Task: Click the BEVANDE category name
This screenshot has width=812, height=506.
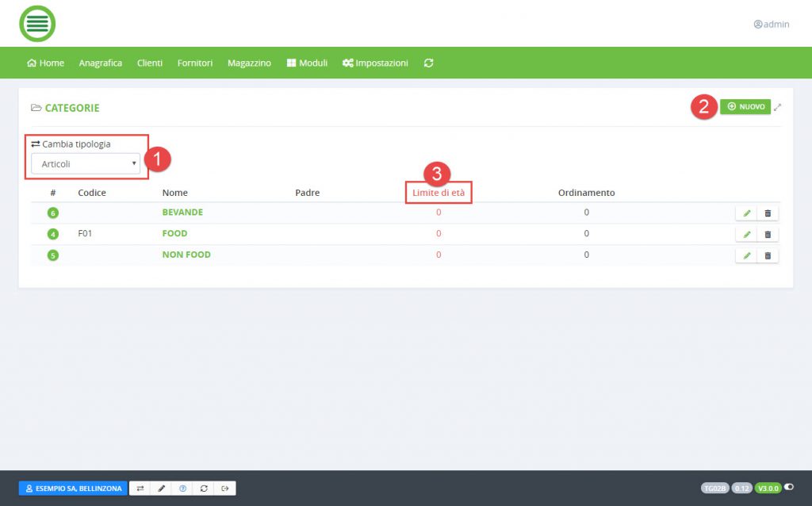Action: [182, 213]
